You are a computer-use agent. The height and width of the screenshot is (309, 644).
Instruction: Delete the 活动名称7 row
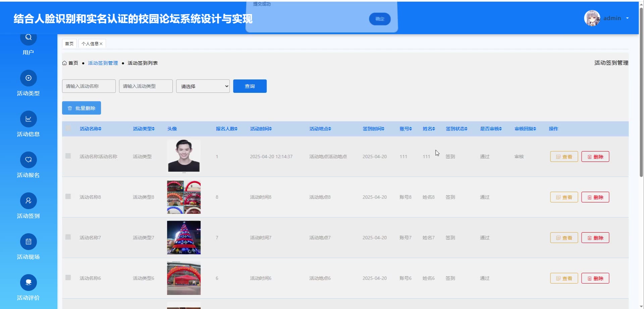pos(595,238)
